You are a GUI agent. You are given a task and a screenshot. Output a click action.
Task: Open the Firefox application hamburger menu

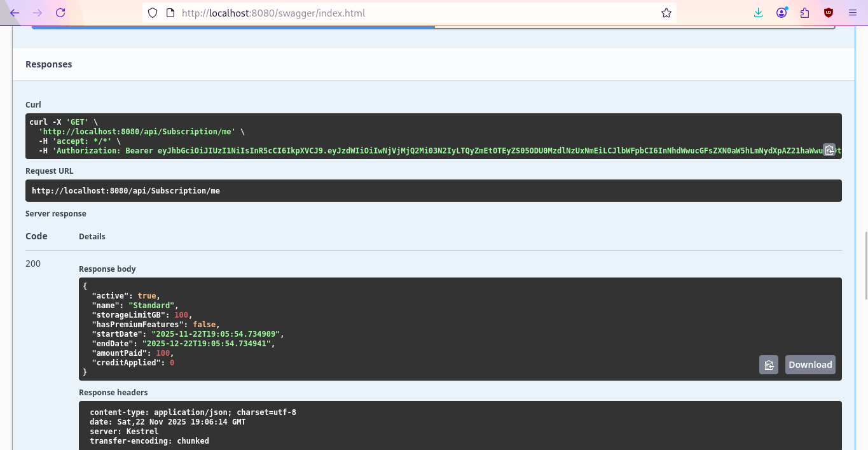853,13
